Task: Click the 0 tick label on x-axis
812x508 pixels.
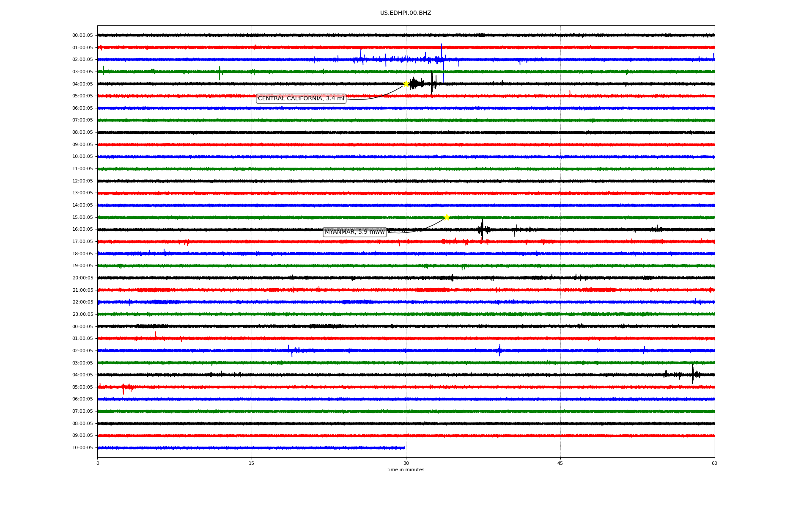Action: point(98,463)
